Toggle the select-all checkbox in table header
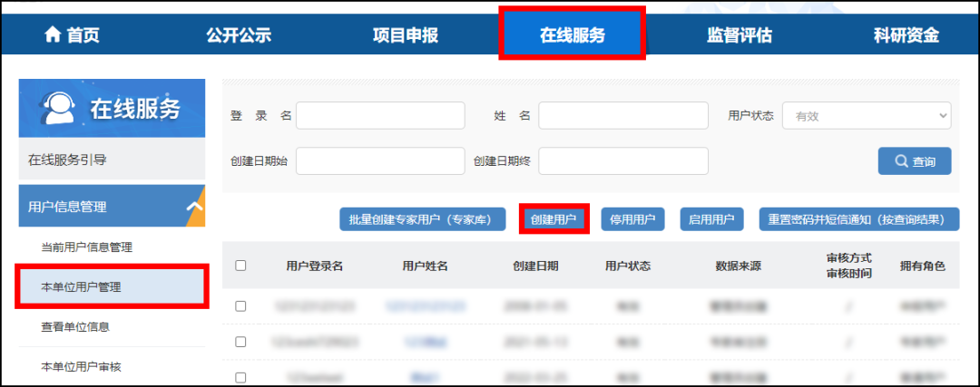This screenshot has width=980, height=387. coord(240,266)
